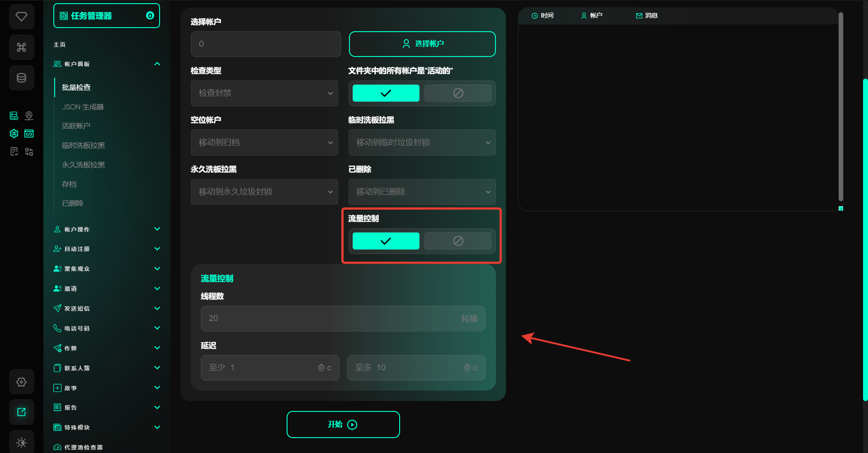Click the command symbol icon in the left rail
This screenshot has width=868, height=453.
point(21,47)
